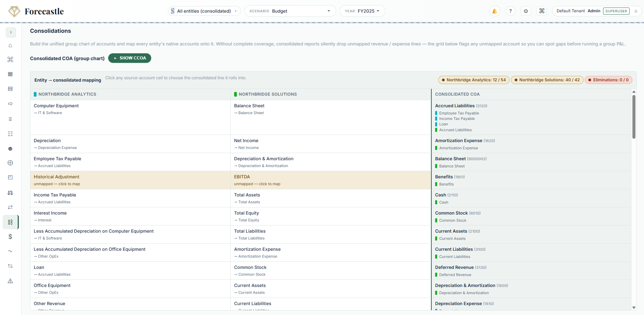Open notifications bell icon
This screenshot has height=315, width=644.
click(495, 11)
